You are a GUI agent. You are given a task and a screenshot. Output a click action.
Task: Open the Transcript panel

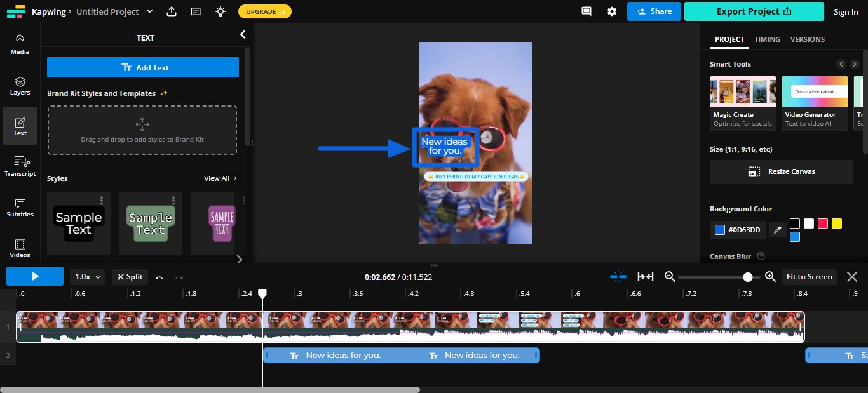pyautogui.click(x=20, y=165)
